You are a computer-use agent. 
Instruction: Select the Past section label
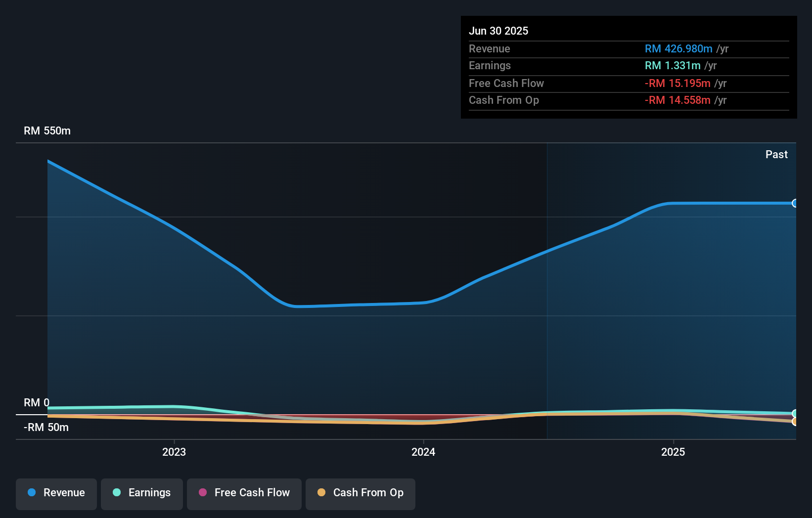(x=776, y=154)
